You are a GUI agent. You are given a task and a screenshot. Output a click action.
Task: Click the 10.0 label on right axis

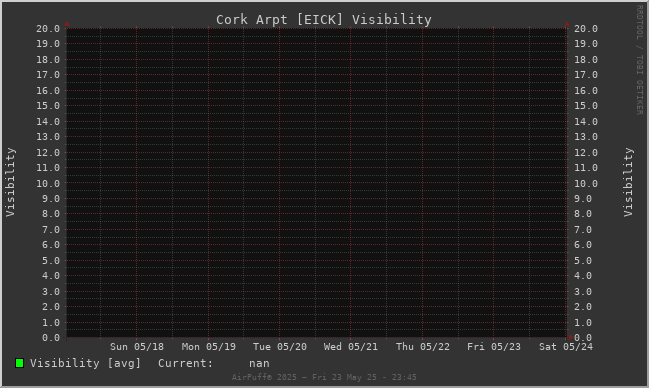pyautogui.click(x=586, y=183)
